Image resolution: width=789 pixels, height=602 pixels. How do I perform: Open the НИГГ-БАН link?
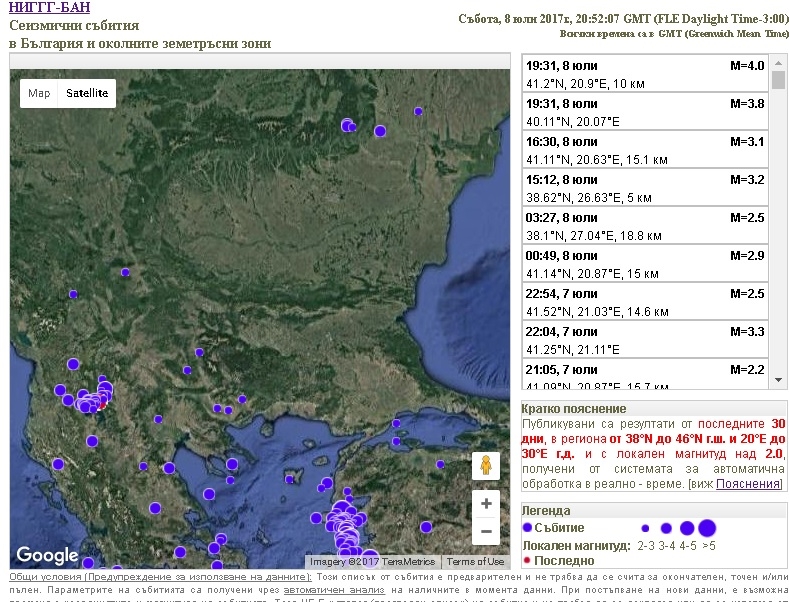49,7
